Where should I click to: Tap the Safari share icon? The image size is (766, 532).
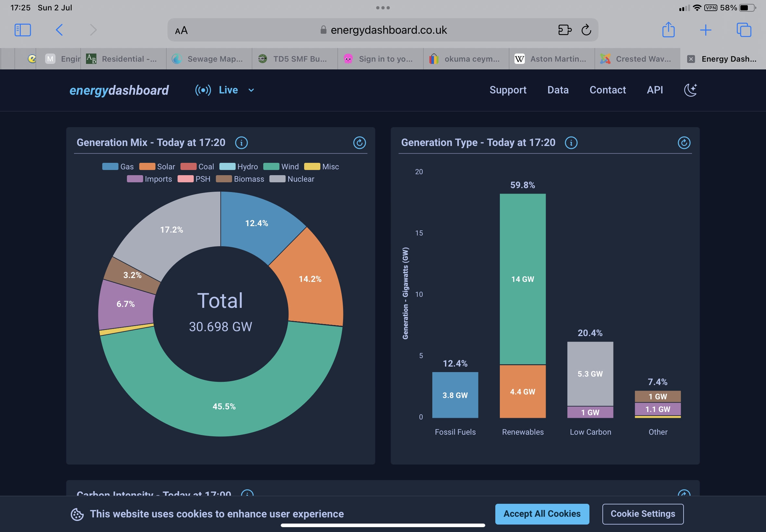tap(668, 30)
